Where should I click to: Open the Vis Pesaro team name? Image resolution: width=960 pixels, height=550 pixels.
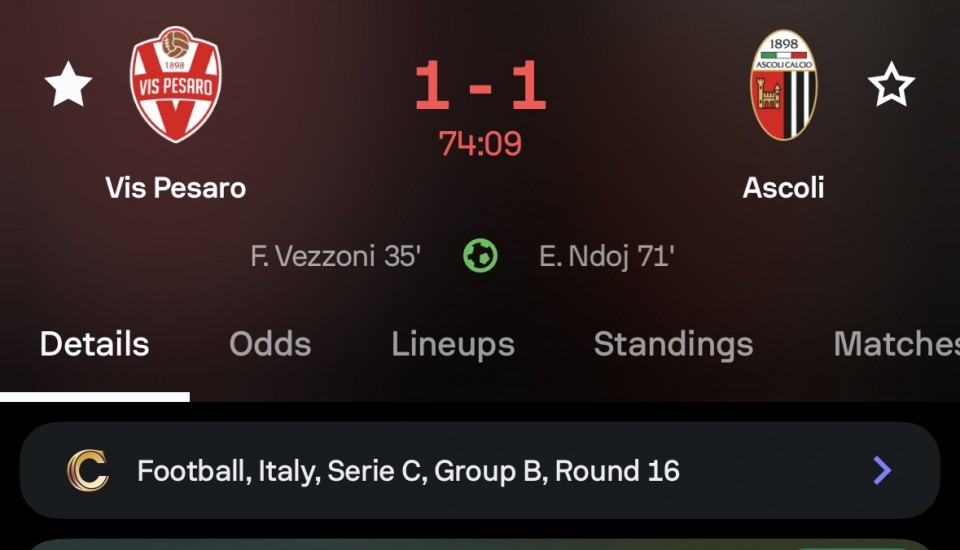pos(176,187)
